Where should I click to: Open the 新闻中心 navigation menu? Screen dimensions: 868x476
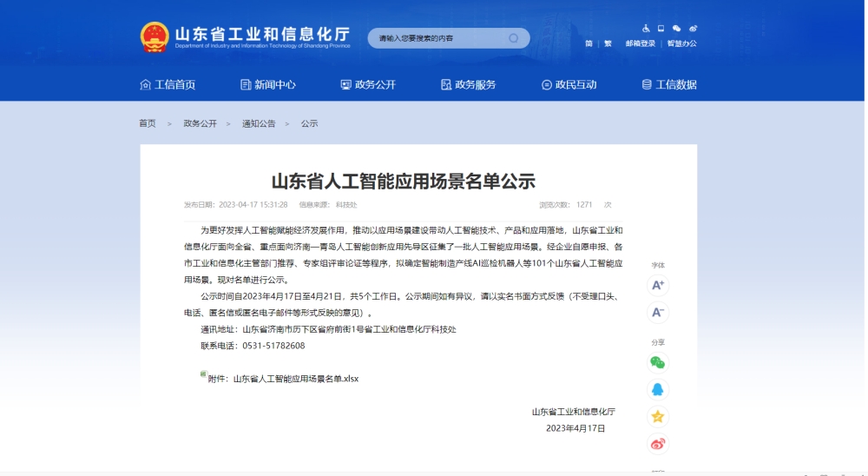pos(268,84)
